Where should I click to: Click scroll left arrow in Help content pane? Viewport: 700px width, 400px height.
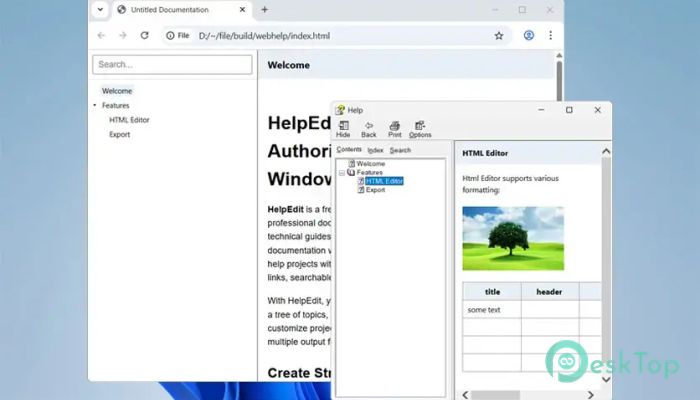coord(465,395)
